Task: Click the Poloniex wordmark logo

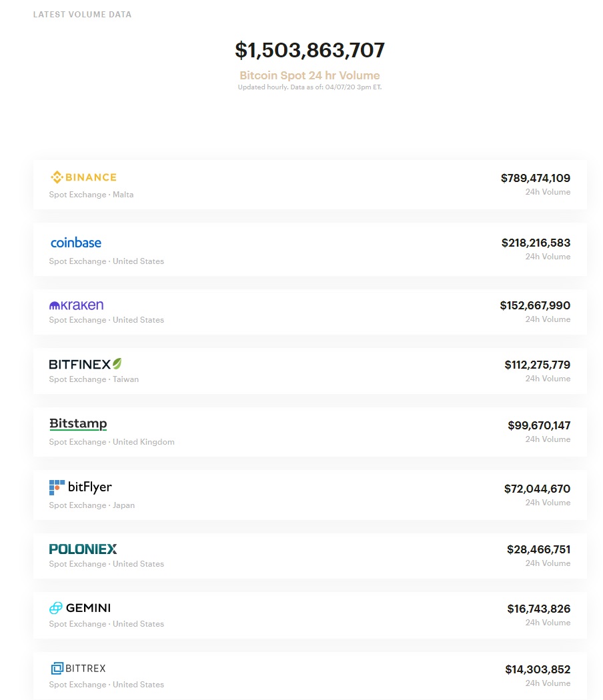Action: point(83,549)
